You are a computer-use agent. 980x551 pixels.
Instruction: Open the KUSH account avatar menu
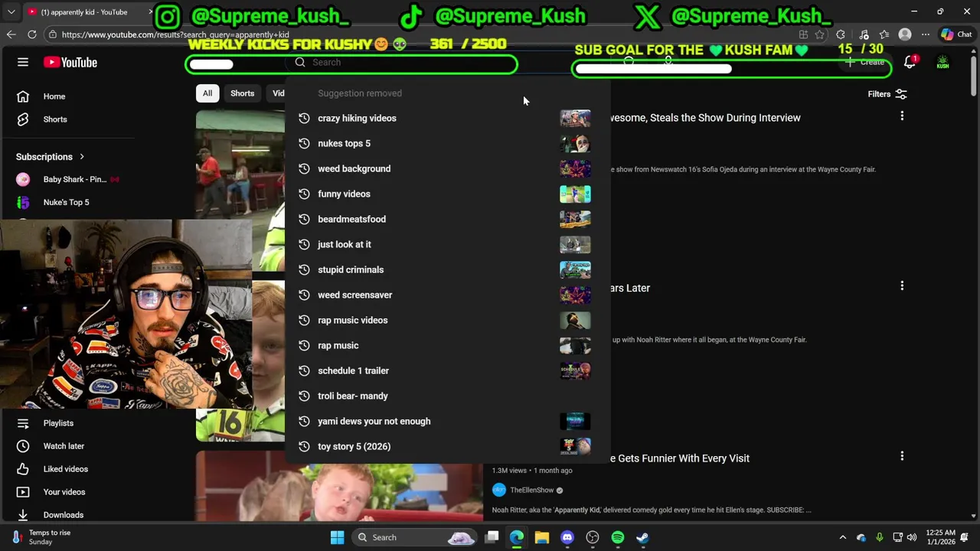[x=942, y=63]
